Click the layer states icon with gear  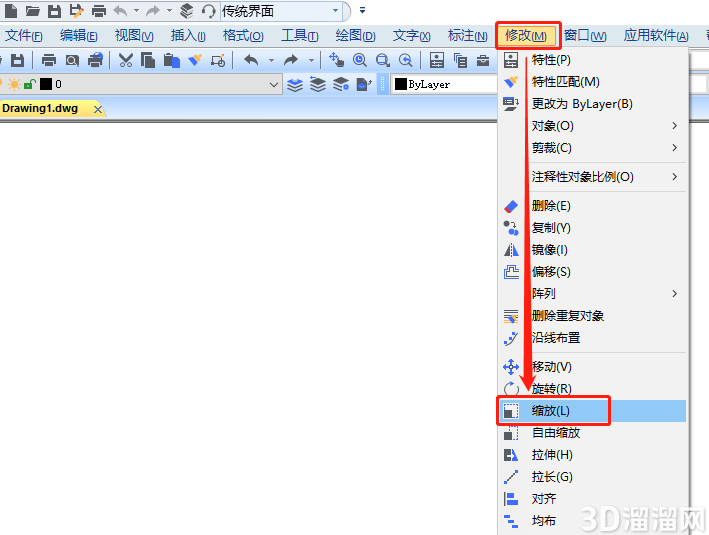[x=341, y=84]
